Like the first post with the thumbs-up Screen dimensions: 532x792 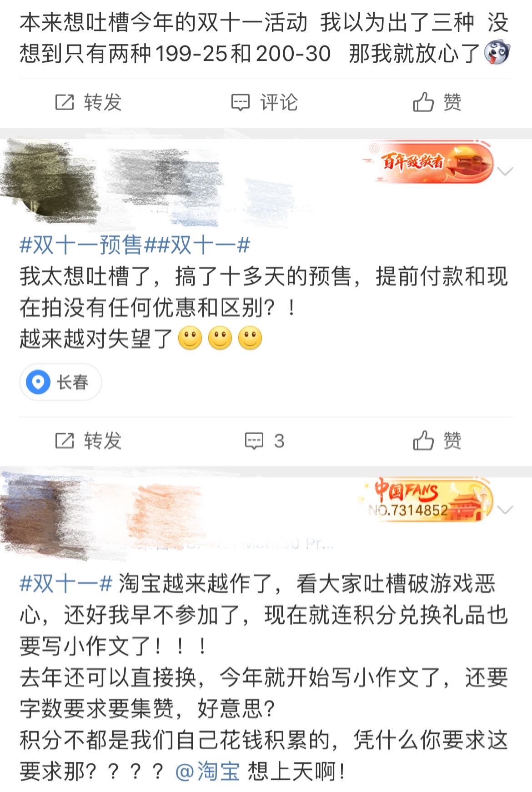click(437, 102)
